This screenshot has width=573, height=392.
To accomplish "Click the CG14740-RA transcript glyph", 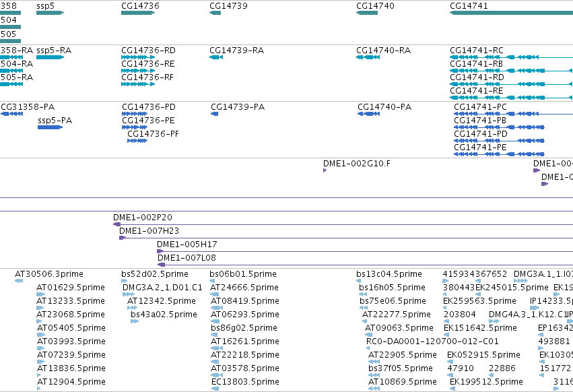I will tap(368, 57).
